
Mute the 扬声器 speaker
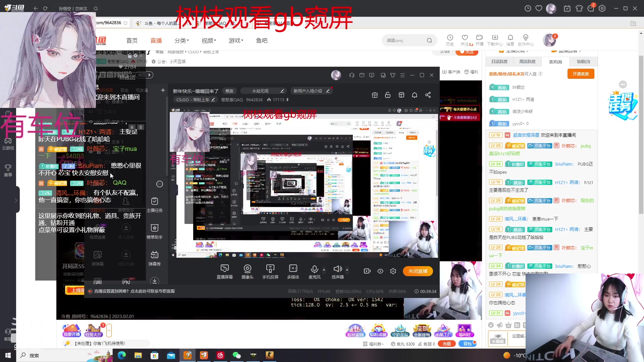coord(337,271)
